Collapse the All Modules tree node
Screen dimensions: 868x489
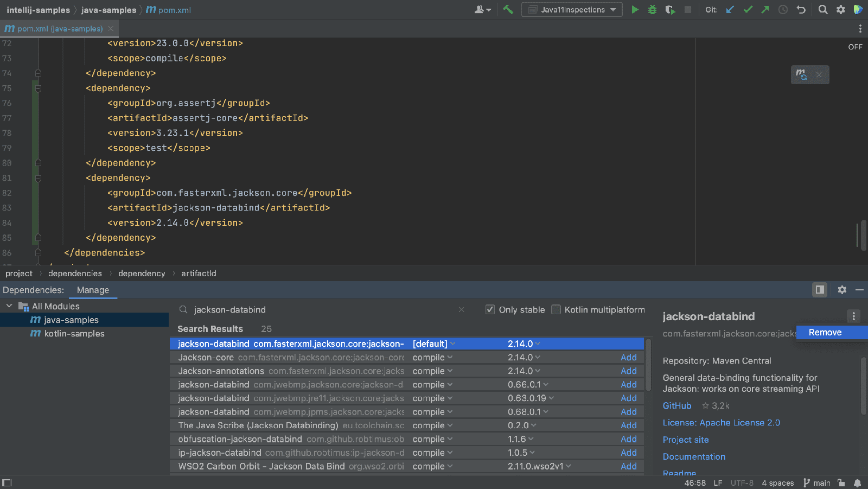pyautogui.click(x=9, y=306)
